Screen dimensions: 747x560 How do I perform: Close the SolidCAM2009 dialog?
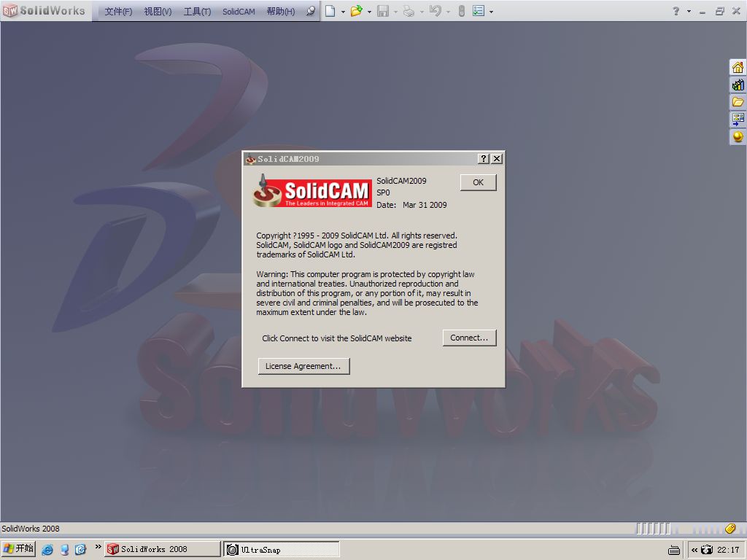pyautogui.click(x=496, y=158)
